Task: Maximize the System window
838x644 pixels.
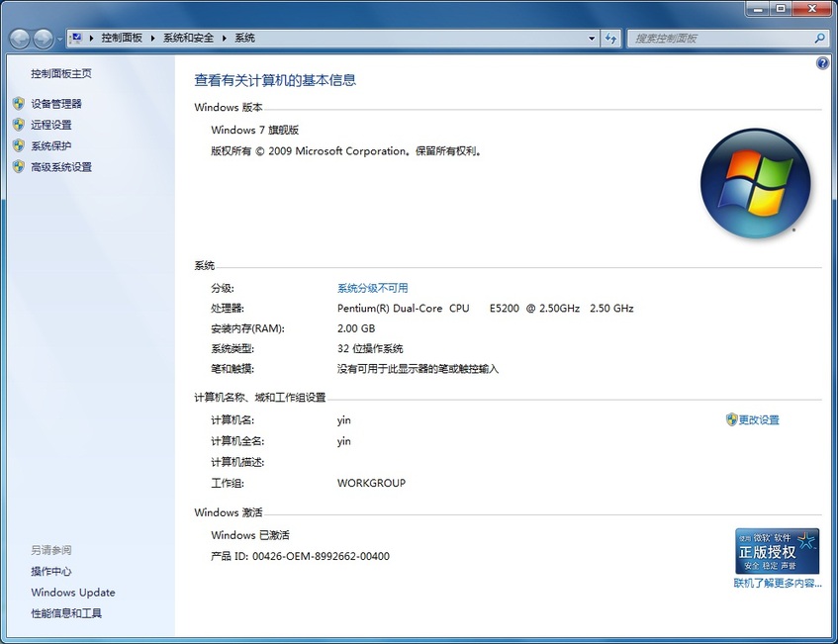Action: (x=781, y=9)
